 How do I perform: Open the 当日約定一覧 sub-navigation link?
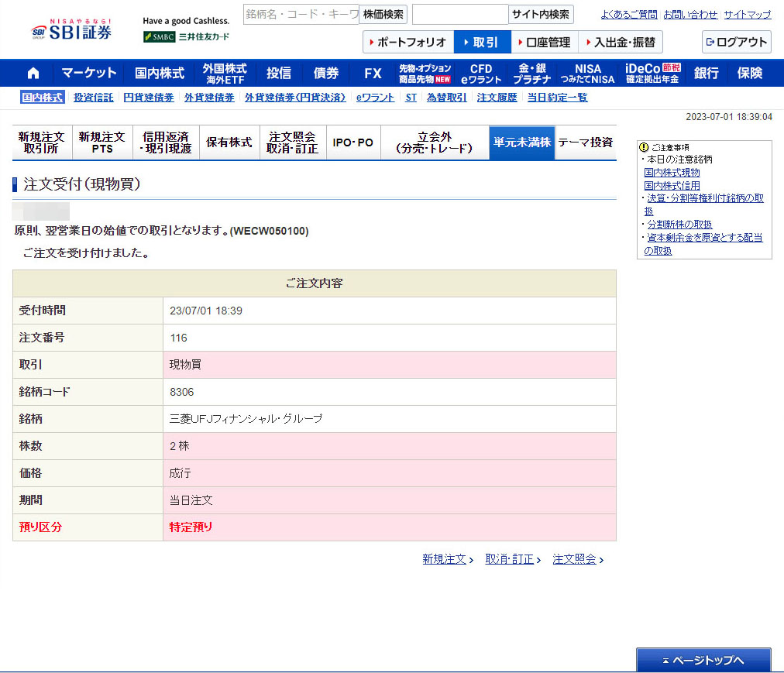click(x=557, y=98)
